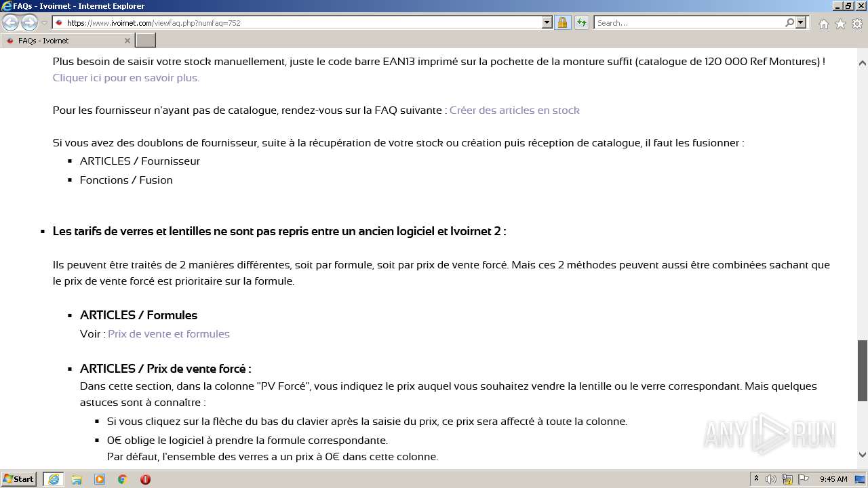Click 'ARTICLES / Formules' heading text
Viewport: 868px width, 488px height.
pos(138,314)
